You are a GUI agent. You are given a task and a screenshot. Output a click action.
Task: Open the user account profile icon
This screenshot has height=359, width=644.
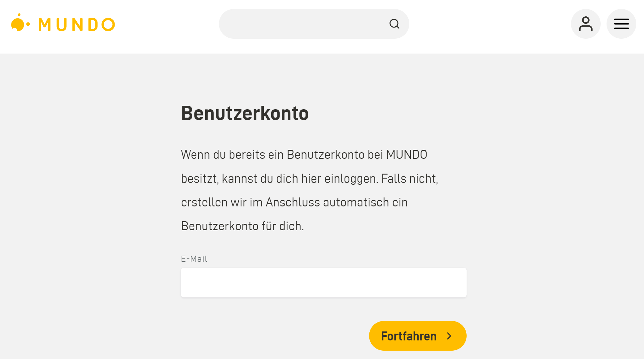tap(585, 24)
